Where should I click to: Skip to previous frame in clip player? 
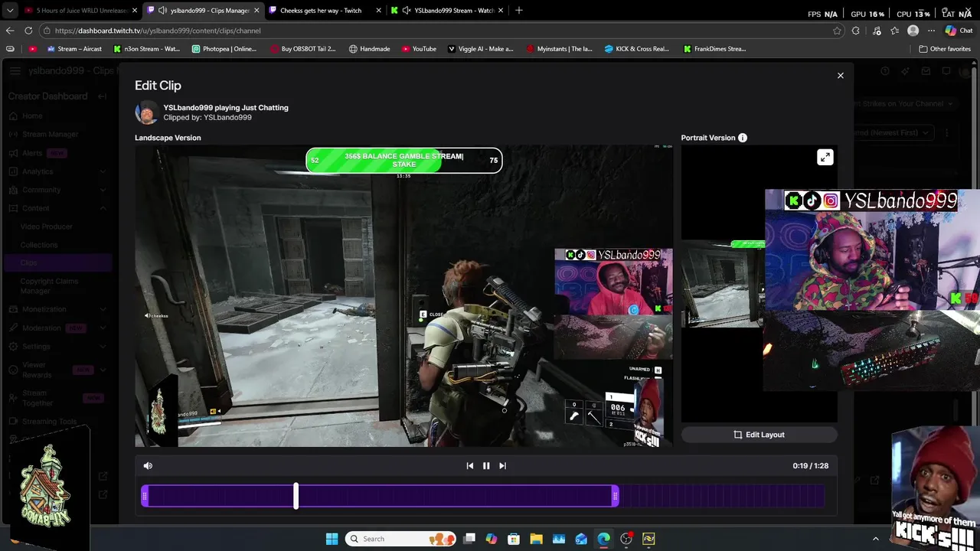[470, 465]
